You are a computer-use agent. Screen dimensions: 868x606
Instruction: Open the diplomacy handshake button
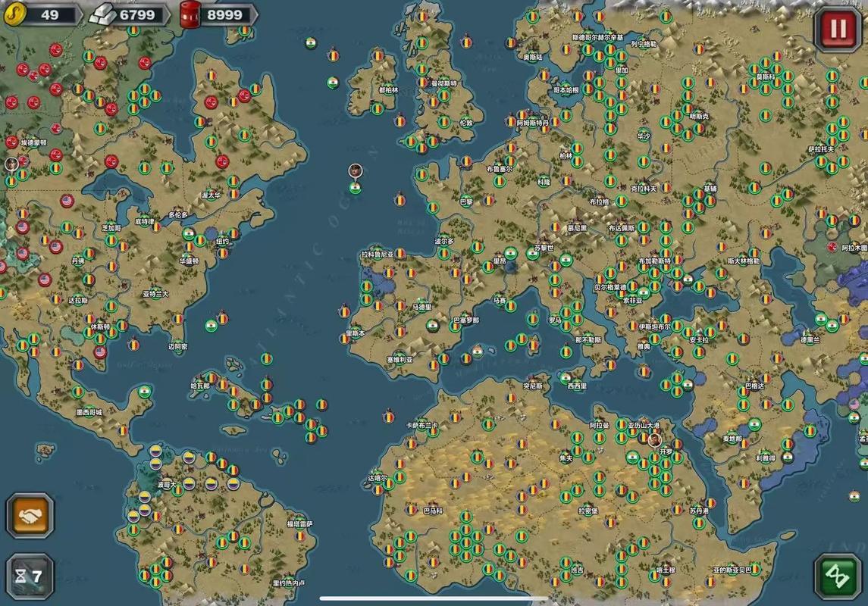point(30,516)
